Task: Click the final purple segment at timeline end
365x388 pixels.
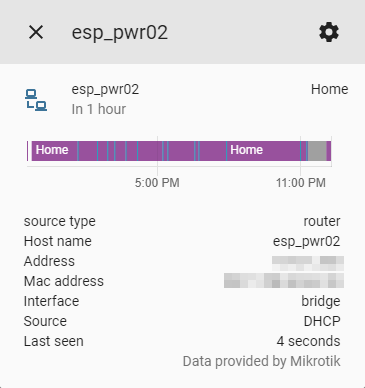Action: 329,151
